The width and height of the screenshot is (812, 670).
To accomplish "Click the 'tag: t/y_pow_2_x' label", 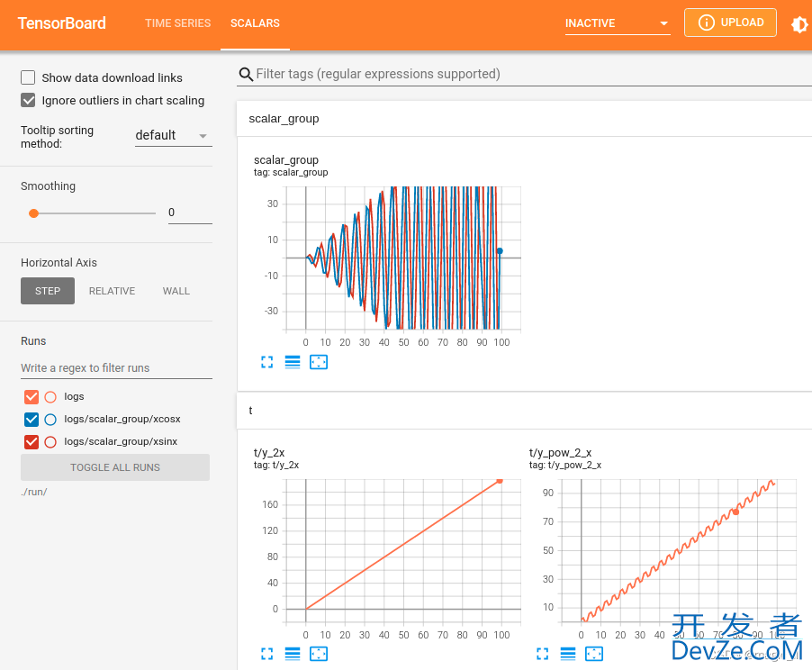I will (x=565, y=466).
